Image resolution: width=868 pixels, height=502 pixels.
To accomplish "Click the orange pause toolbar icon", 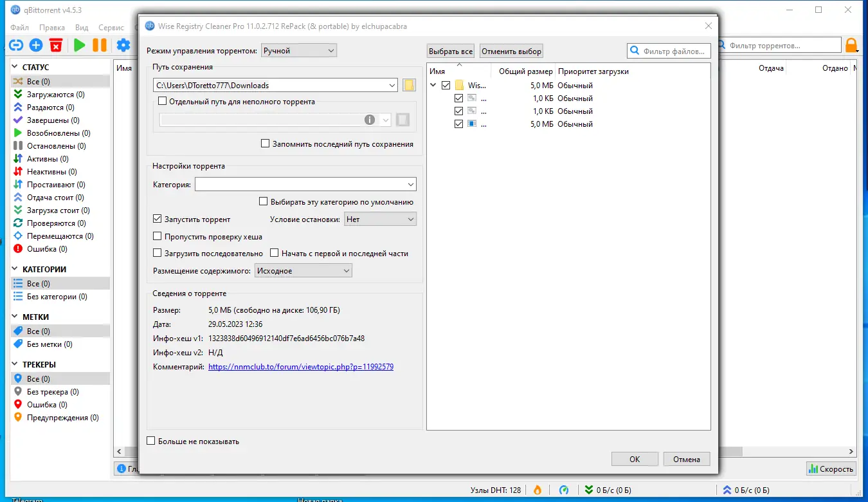I will [100, 45].
